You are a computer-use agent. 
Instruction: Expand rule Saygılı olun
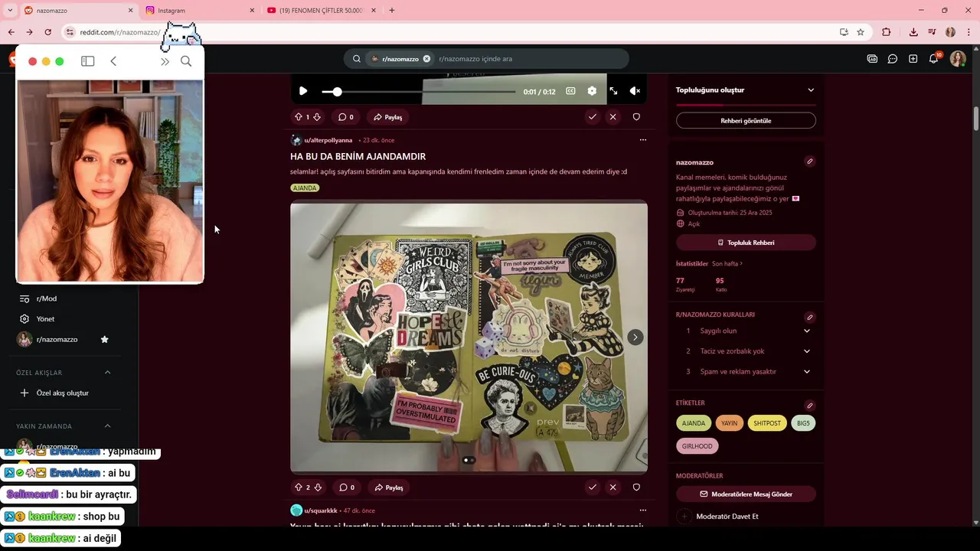coord(746,331)
